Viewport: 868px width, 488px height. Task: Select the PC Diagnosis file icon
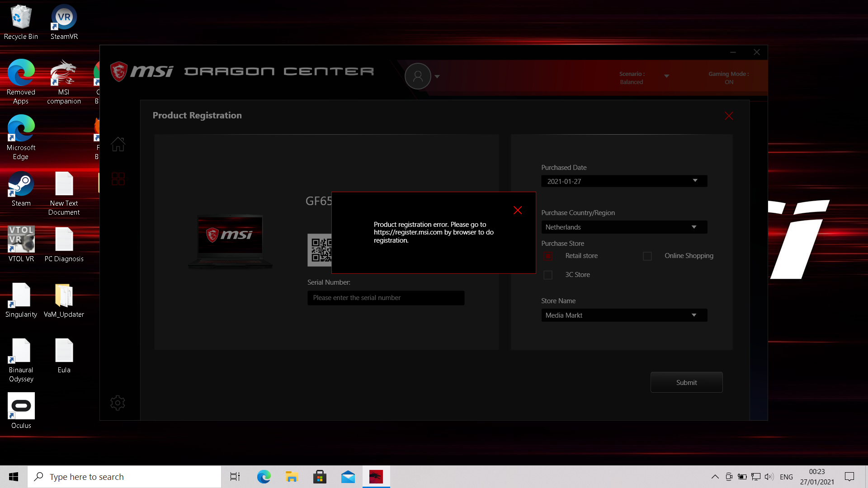pyautogui.click(x=64, y=244)
